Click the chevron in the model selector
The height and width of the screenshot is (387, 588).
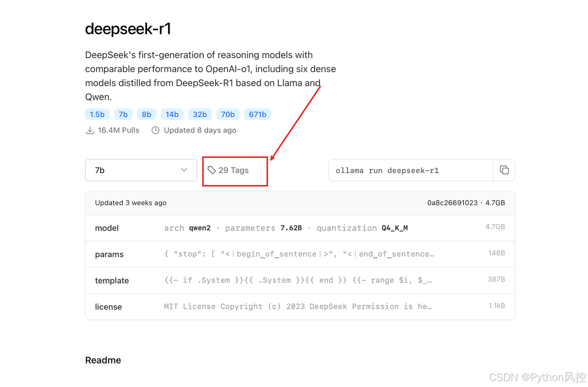pyautogui.click(x=184, y=170)
